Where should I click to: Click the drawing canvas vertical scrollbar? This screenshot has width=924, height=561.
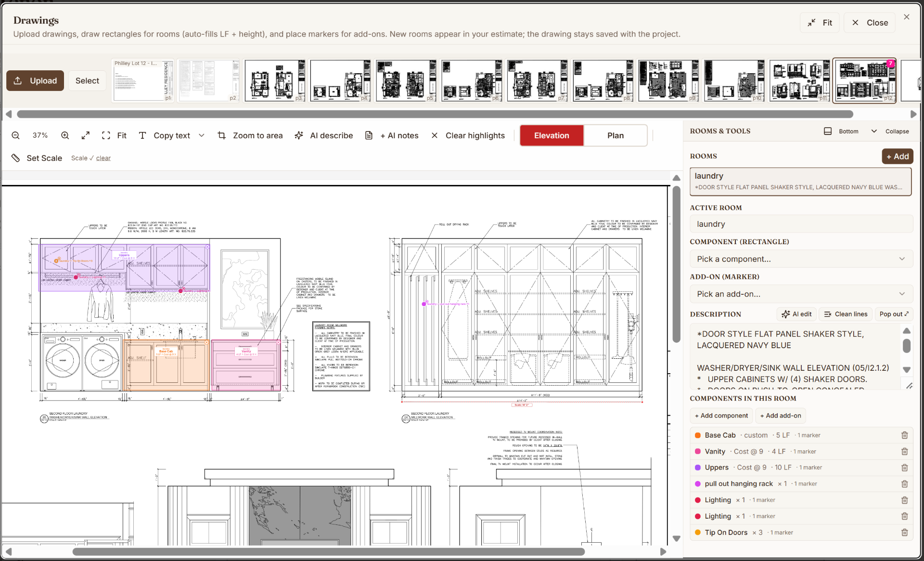pyautogui.click(x=676, y=264)
